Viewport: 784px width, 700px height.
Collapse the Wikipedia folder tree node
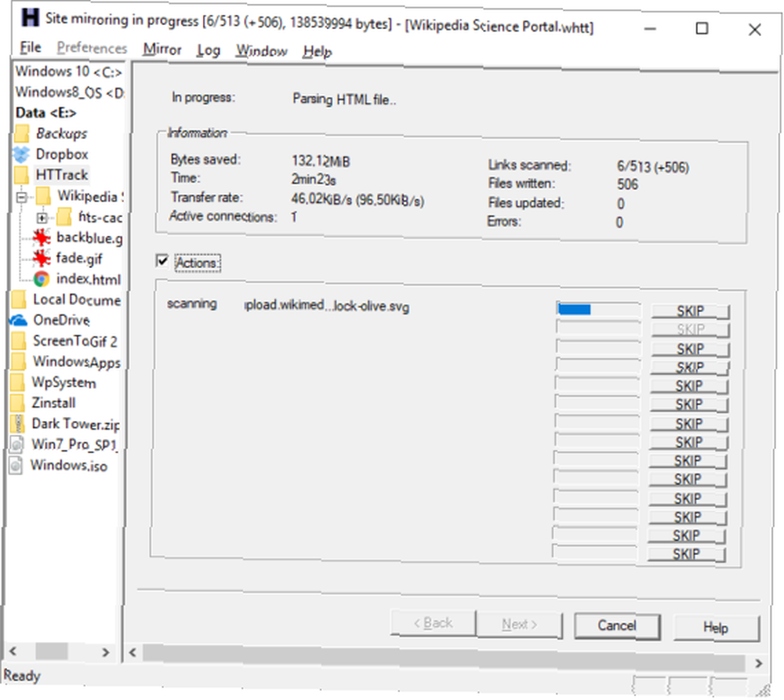pos(21,197)
